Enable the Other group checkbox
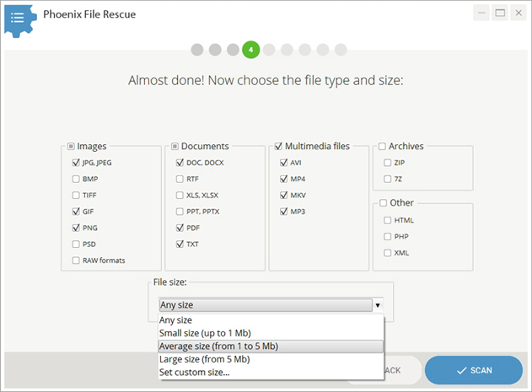This screenshot has height=392, width=532. [383, 203]
